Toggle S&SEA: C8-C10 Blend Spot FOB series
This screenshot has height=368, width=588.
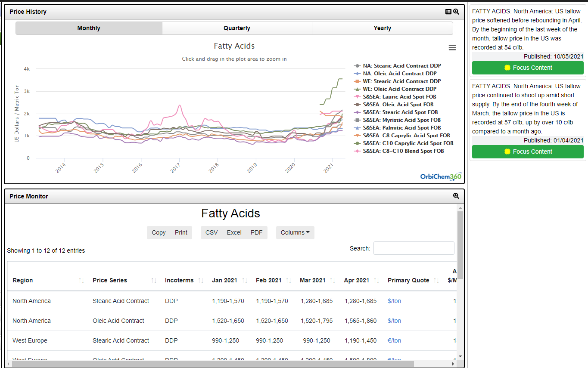399,151
